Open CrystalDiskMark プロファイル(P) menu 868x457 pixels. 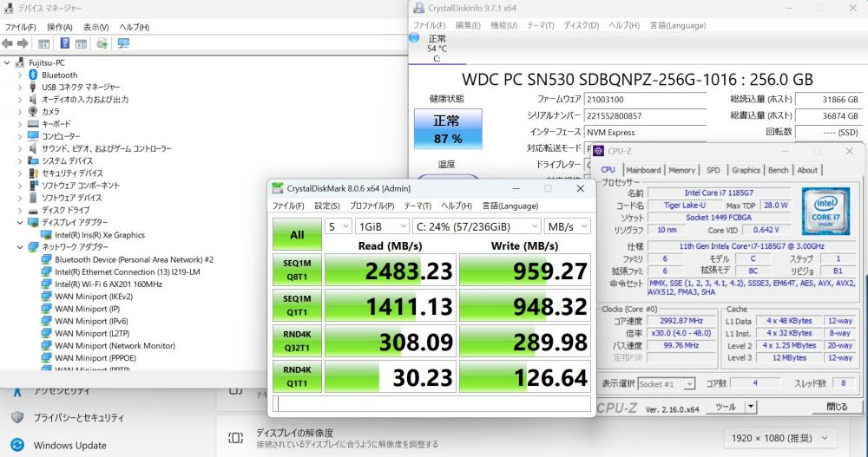point(372,206)
